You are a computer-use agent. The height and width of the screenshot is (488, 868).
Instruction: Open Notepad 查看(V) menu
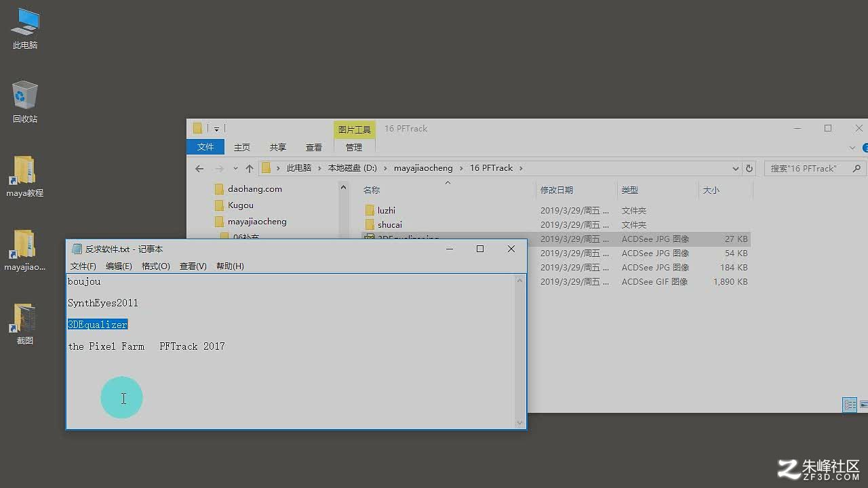coord(193,266)
